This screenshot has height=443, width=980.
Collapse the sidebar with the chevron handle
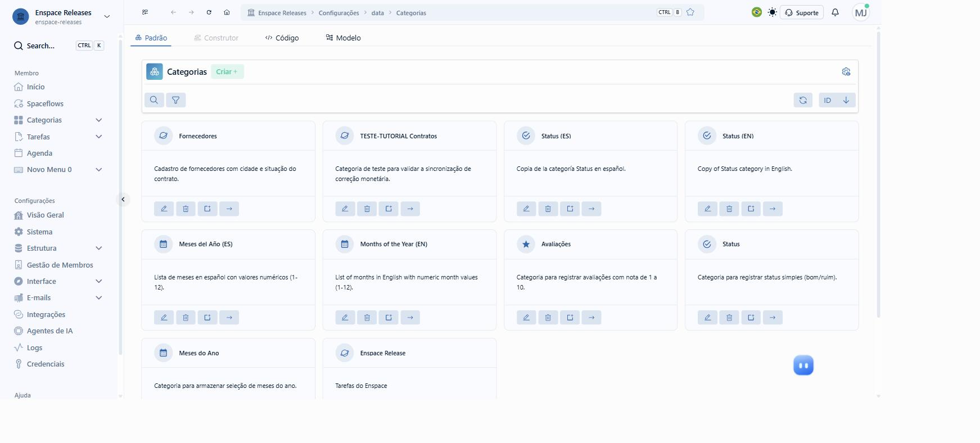click(123, 200)
